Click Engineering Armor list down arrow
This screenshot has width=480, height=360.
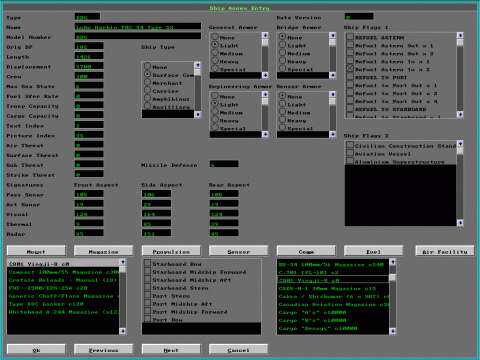(265, 134)
